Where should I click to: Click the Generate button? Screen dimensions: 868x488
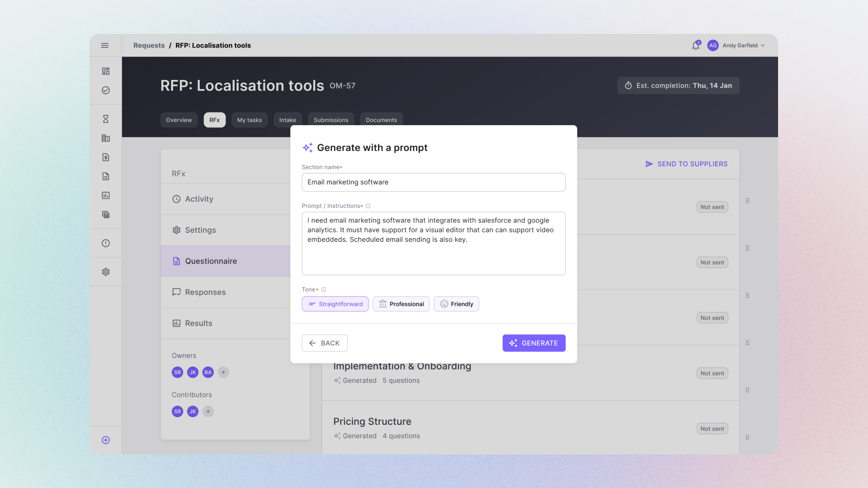click(x=533, y=343)
